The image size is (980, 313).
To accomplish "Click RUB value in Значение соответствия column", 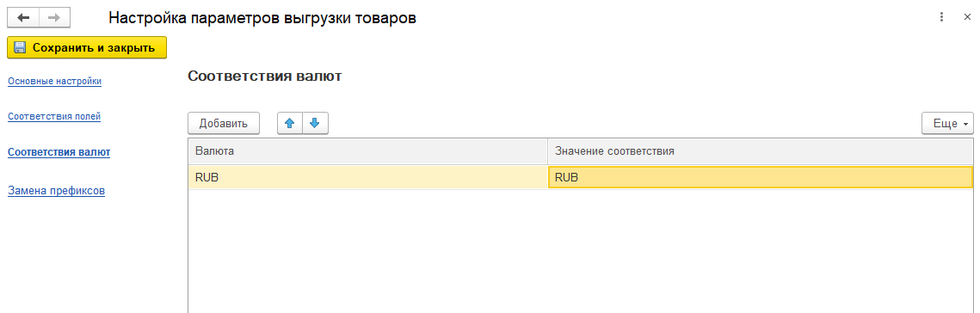I will (x=761, y=177).
